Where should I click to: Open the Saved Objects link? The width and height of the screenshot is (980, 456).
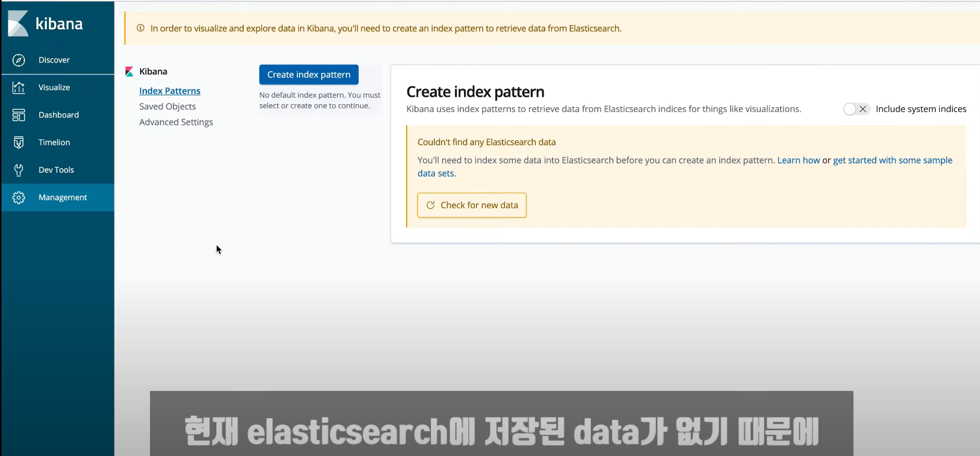168,106
